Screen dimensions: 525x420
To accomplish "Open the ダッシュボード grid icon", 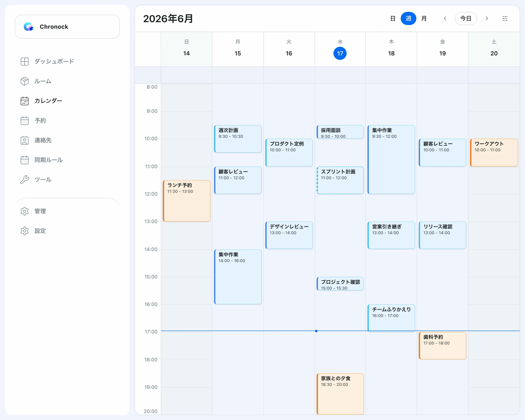I will [x=25, y=61].
